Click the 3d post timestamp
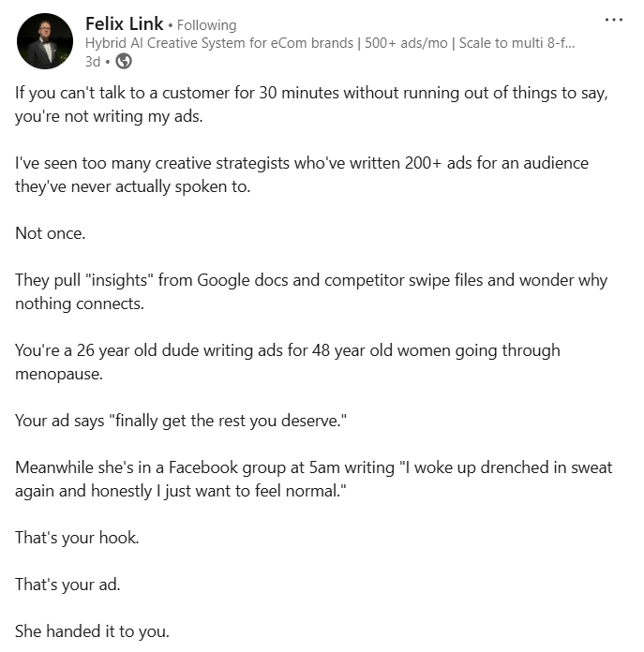The image size is (644, 652). (93, 62)
